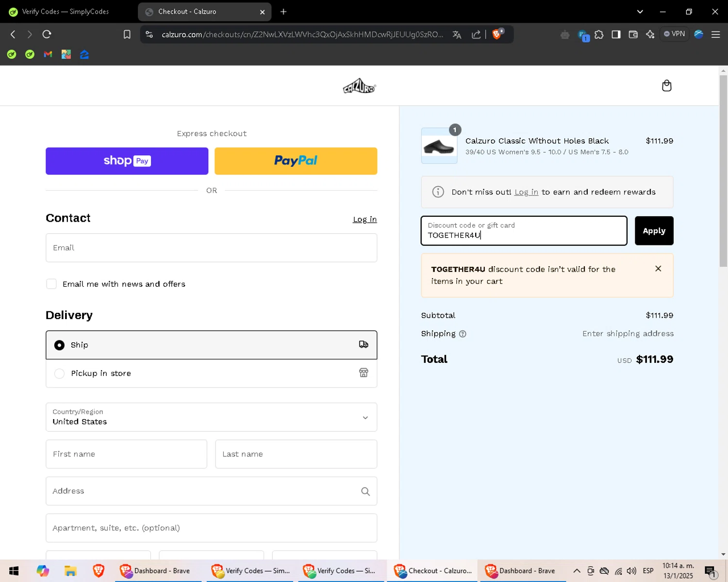Screen dimensions: 728x582
Task: Focus the discount code input field
Action: [x=524, y=231]
